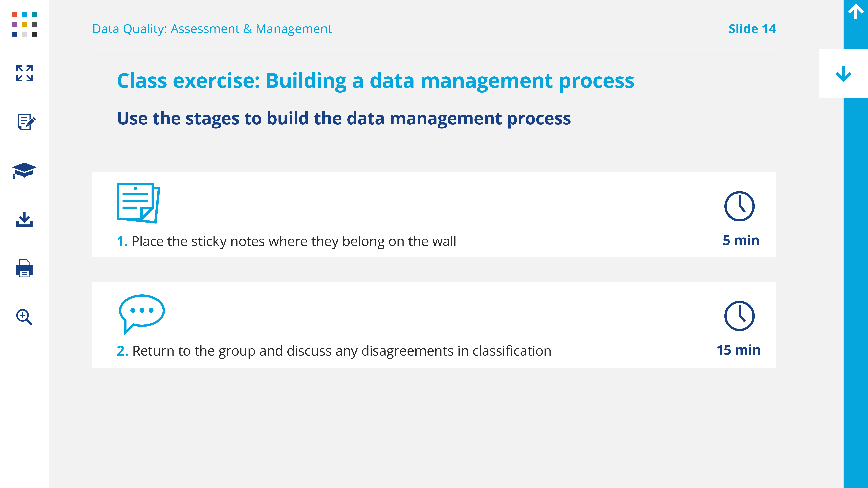
Task: Click the speech bubble icon in step 2
Action: coord(141,313)
